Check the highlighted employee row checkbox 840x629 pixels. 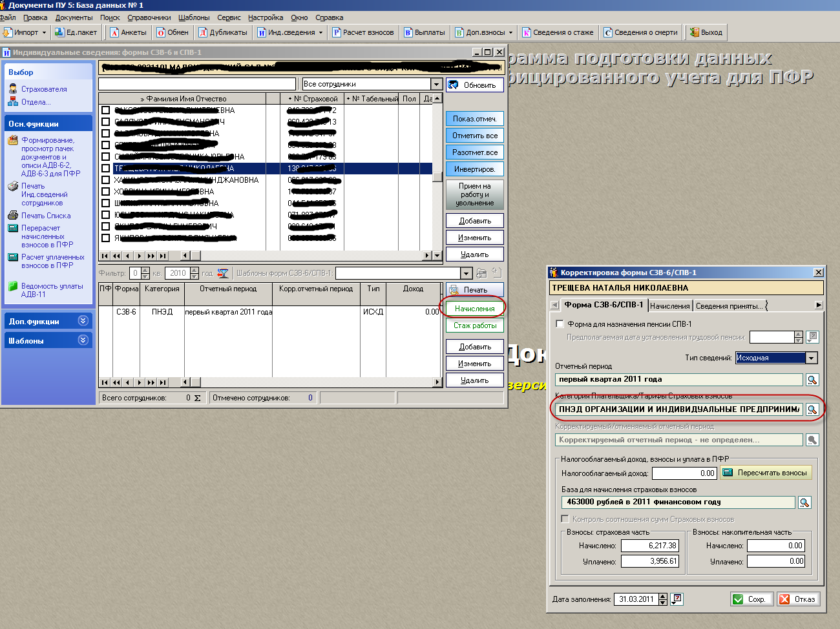coord(105,169)
